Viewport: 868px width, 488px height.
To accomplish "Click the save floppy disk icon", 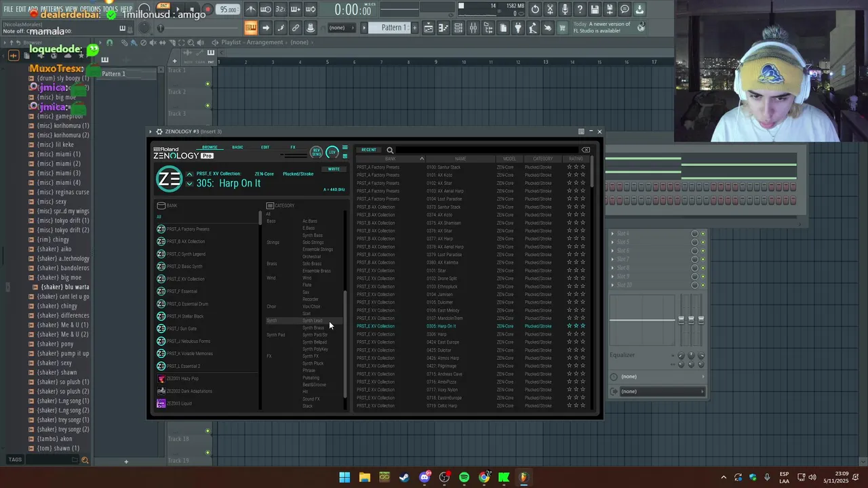I will tap(595, 9).
